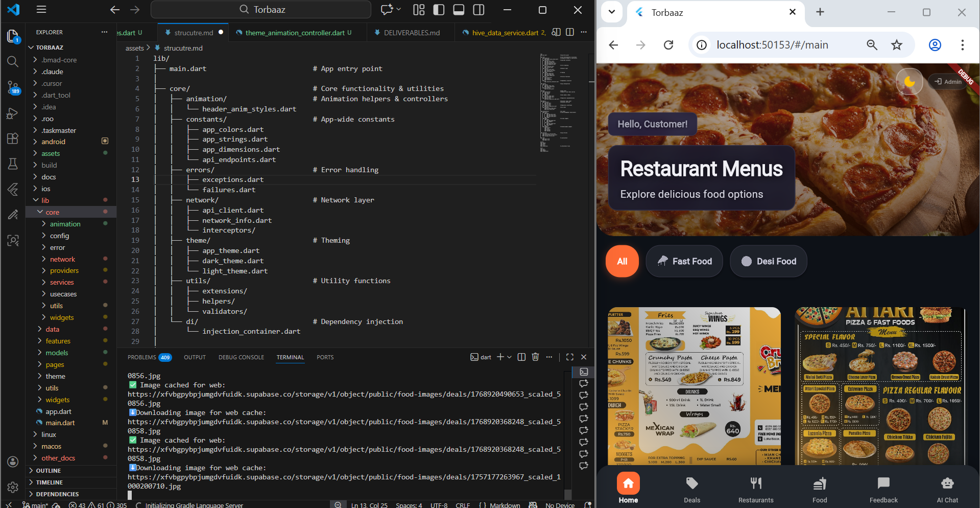Toggle the primary side bar layout button
The image size is (980, 508).
click(x=438, y=10)
